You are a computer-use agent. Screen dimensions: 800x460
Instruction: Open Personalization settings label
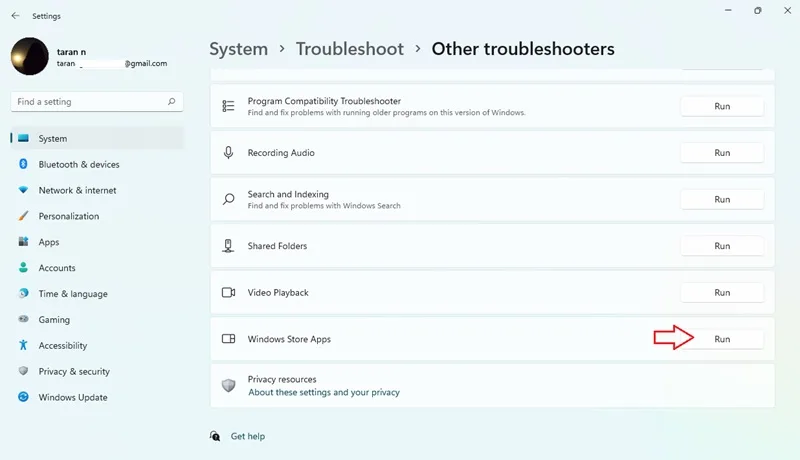pyautogui.click(x=69, y=216)
